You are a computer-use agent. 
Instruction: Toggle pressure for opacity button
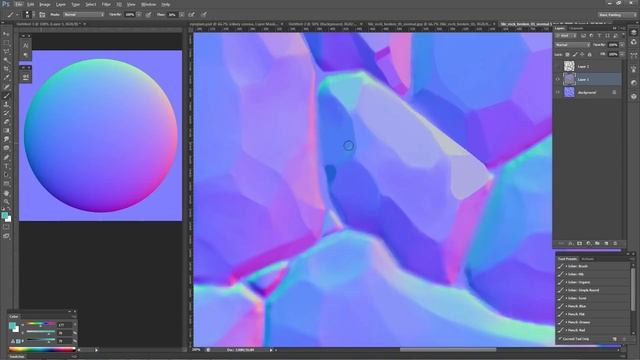point(149,15)
